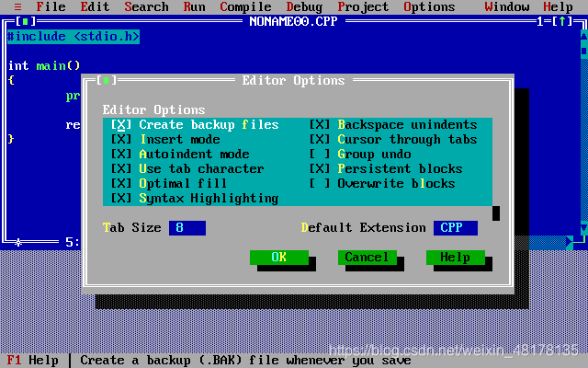Open the Project menu
588x368 pixels.
click(x=363, y=6)
